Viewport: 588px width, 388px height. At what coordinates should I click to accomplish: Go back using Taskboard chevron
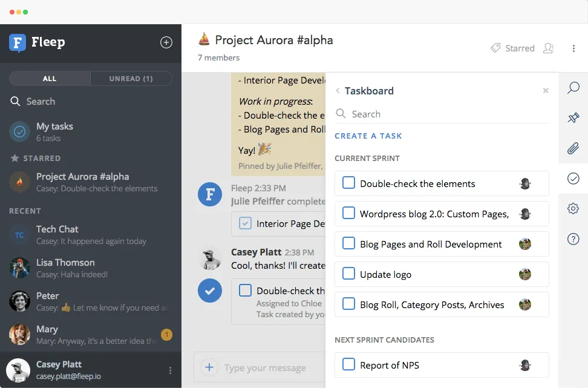[x=338, y=90]
